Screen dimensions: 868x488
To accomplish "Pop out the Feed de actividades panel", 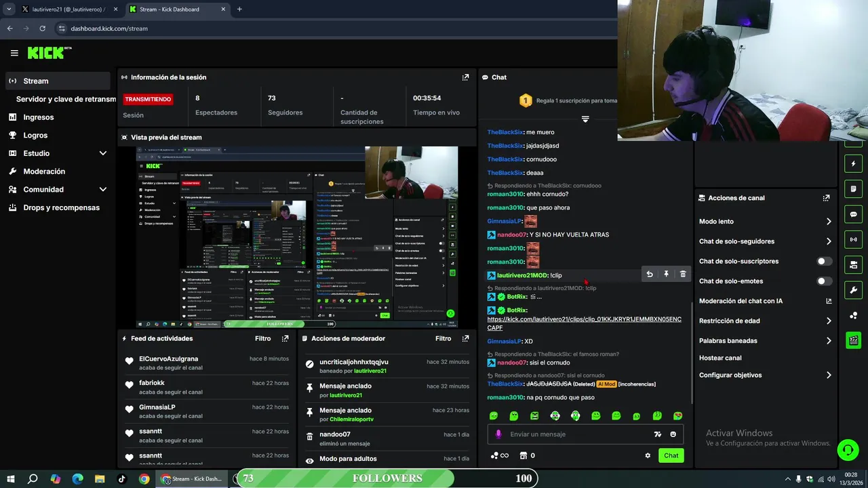I will (x=285, y=338).
